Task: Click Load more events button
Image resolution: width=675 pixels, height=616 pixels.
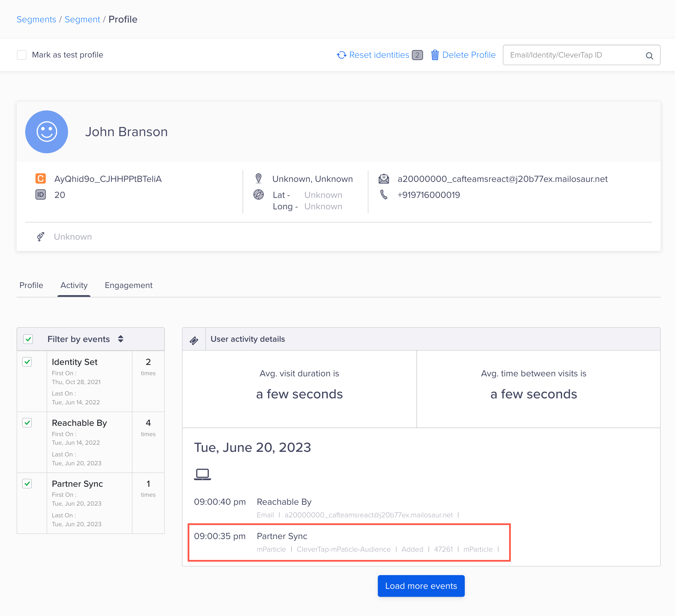Action: (x=421, y=585)
